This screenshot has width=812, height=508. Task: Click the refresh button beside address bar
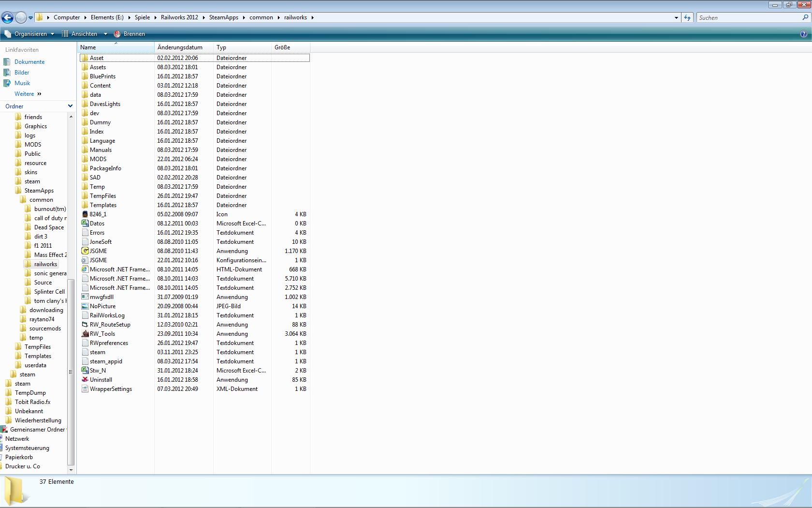[x=687, y=17]
